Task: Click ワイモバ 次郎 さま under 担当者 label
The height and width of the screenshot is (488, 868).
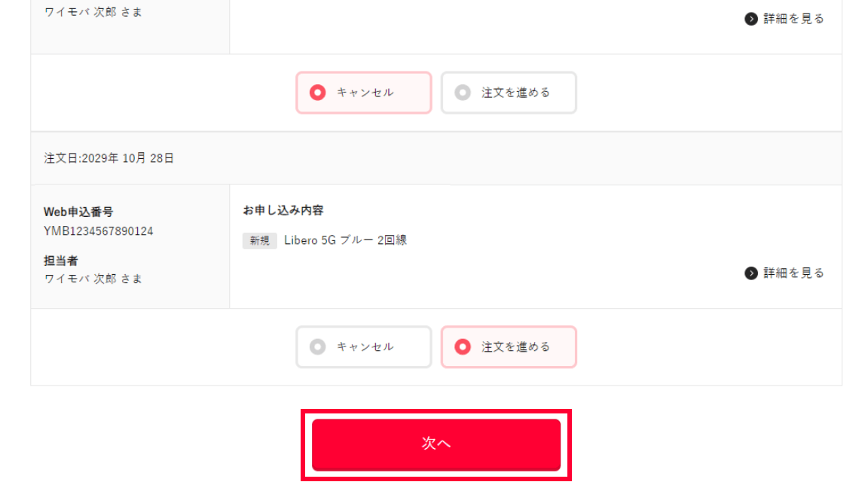Action: pyautogui.click(x=93, y=279)
